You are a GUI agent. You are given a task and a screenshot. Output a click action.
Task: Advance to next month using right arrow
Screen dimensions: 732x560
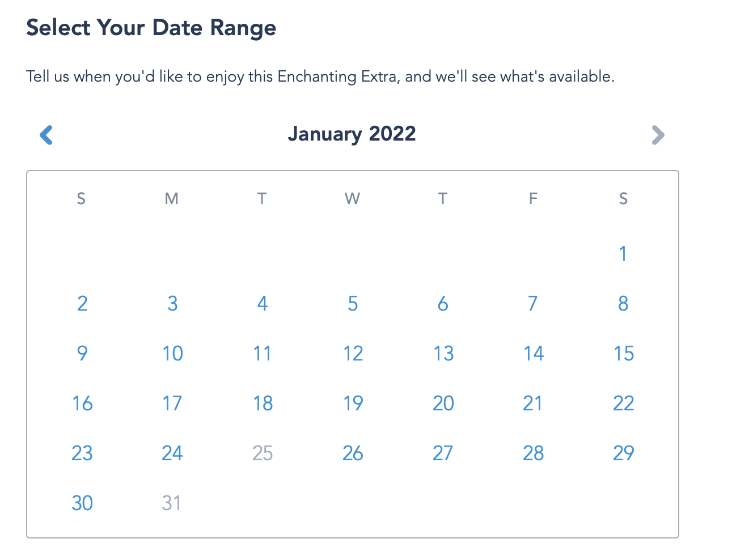(x=657, y=135)
